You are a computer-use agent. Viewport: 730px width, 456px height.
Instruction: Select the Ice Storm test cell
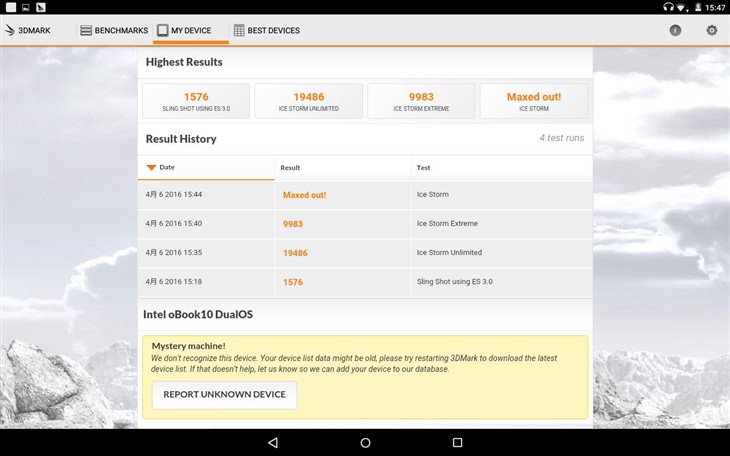click(433, 195)
